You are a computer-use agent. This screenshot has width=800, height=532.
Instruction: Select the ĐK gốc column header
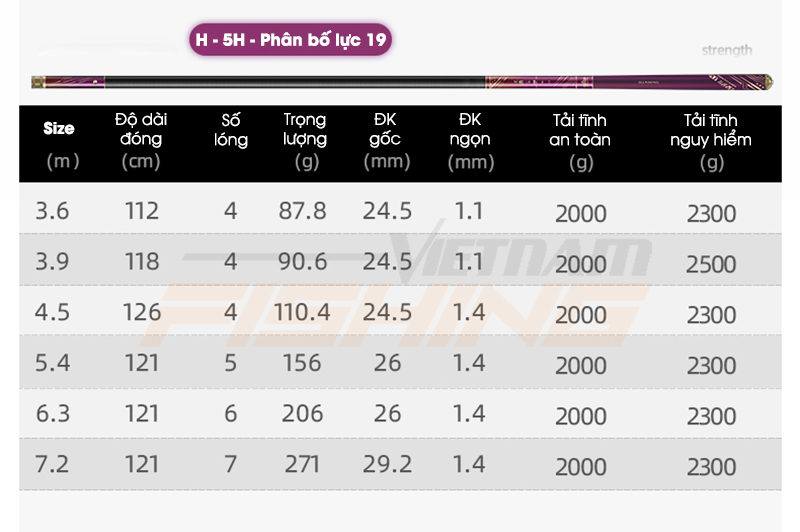(386, 140)
